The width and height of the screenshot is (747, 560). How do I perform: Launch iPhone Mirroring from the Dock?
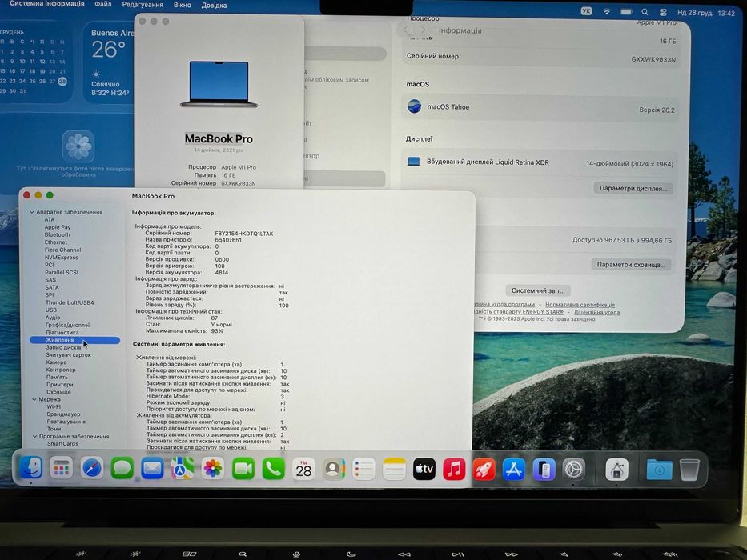pyautogui.click(x=544, y=469)
